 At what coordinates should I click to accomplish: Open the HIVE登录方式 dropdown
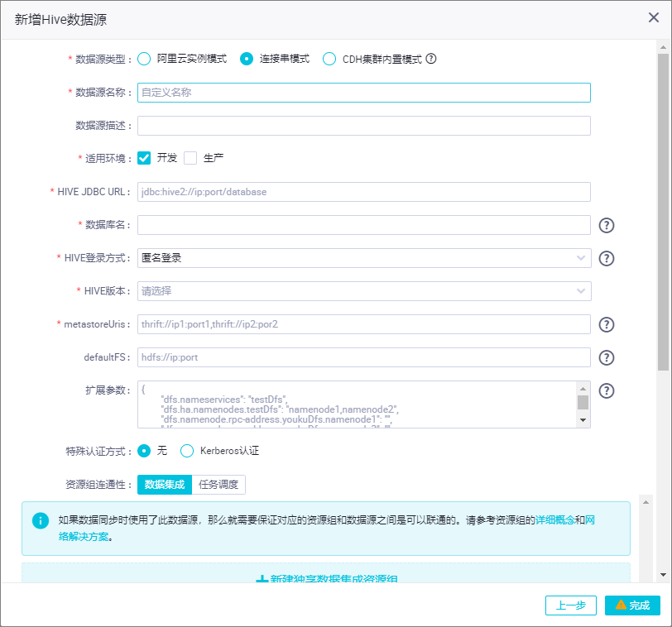364,258
